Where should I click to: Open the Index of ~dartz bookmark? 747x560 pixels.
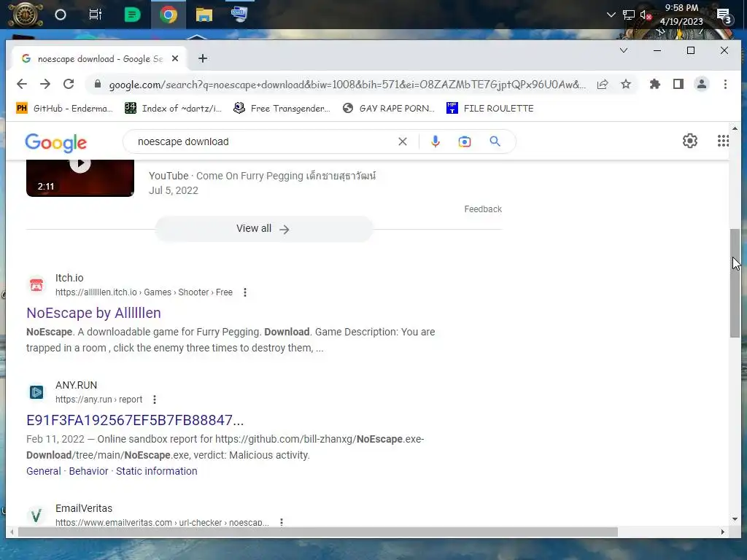click(x=173, y=109)
